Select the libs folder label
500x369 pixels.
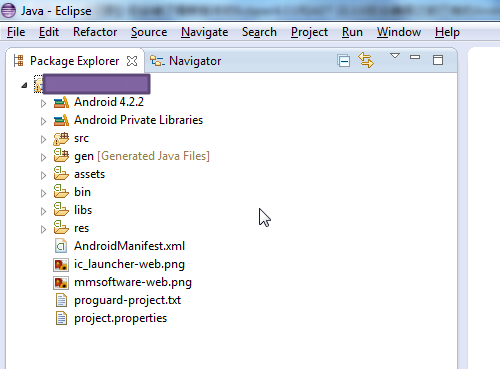(83, 210)
